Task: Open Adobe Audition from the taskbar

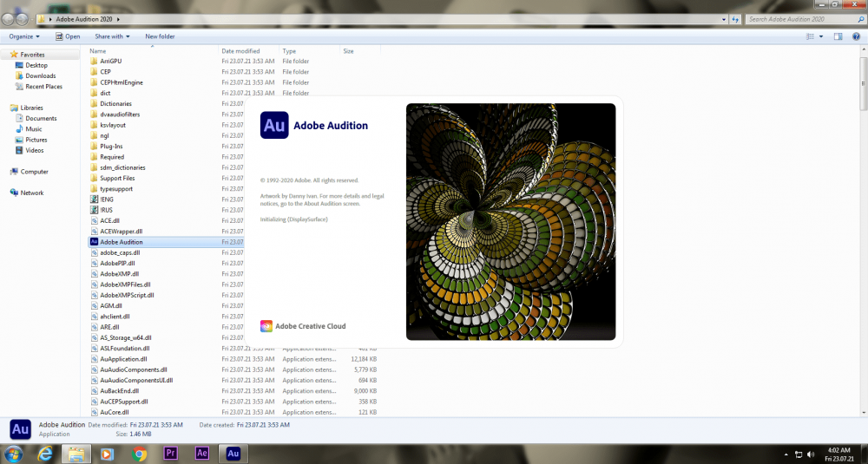Action: [233, 453]
